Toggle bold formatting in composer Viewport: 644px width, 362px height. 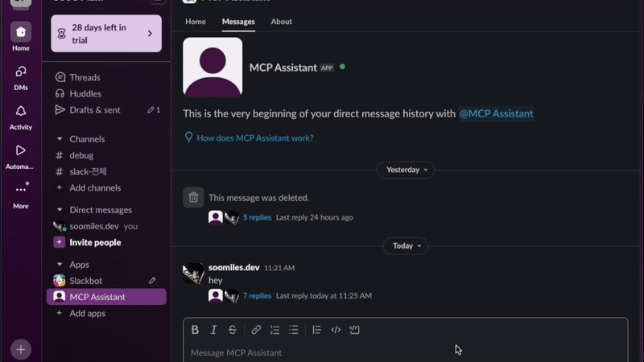coord(195,330)
